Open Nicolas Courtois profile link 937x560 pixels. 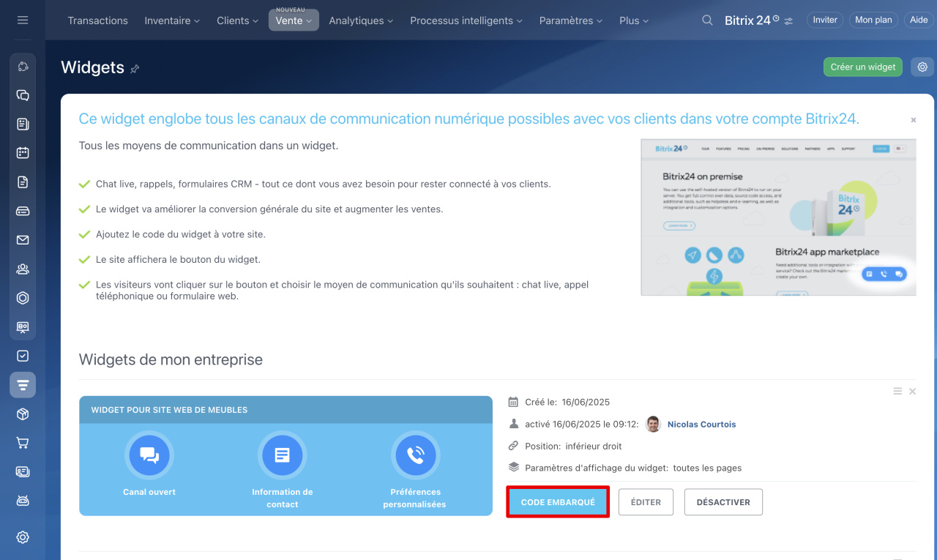pos(701,425)
